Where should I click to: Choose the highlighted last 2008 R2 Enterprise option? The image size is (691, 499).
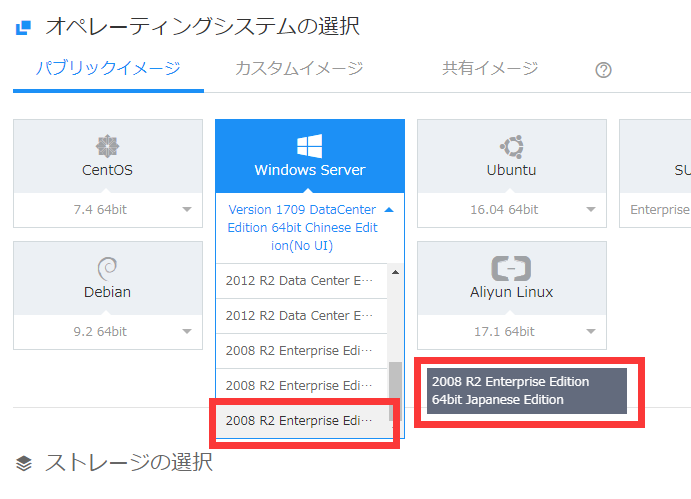point(301,421)
